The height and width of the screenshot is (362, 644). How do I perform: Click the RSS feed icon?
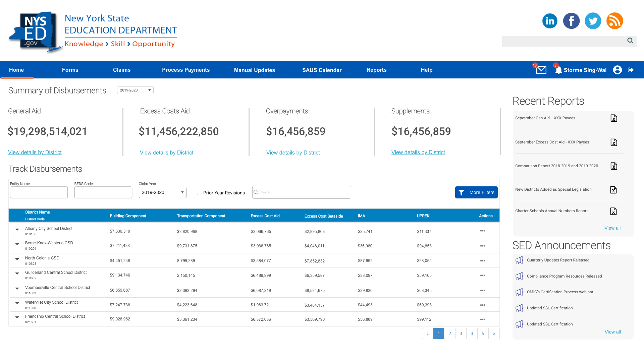click(x=614, y=21)
